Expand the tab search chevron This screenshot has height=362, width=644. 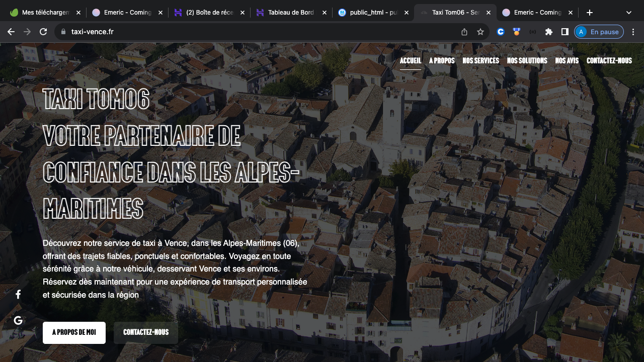click(x=629, y=13)
